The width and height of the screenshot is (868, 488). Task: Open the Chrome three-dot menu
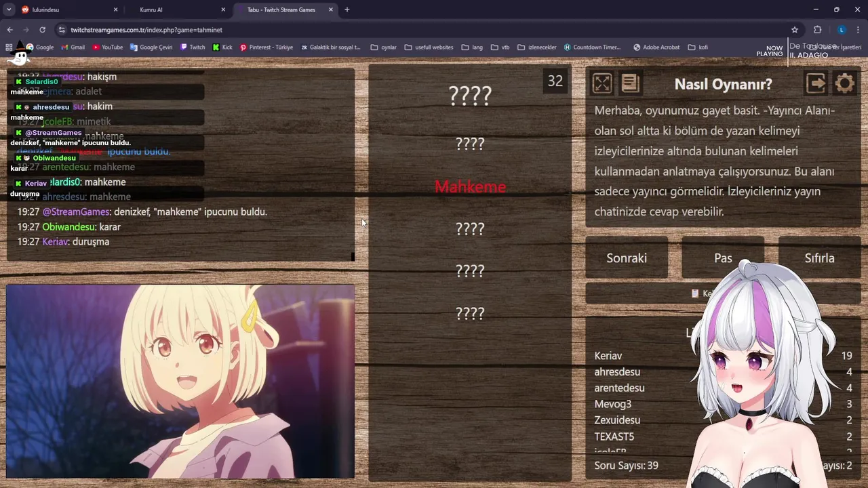coord(859,30)
